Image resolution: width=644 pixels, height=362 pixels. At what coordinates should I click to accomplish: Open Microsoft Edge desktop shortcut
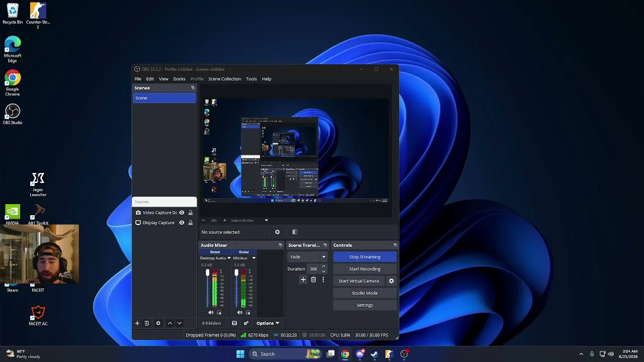(13, 49)
